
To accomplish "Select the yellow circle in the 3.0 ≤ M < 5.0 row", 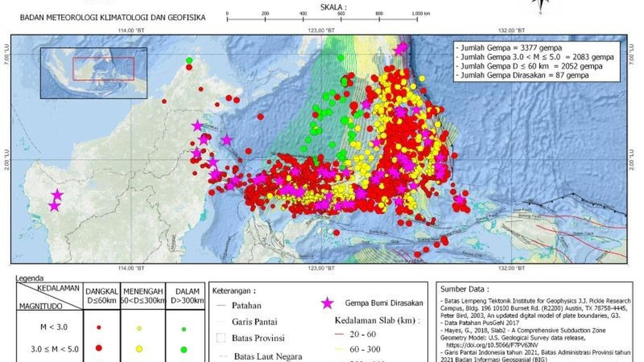I will tap(139, 348).
